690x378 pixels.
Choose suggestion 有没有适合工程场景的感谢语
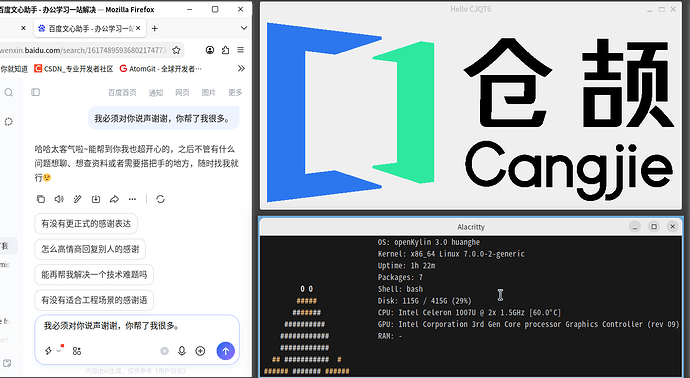pyautogui.click(x=94, y=300)
